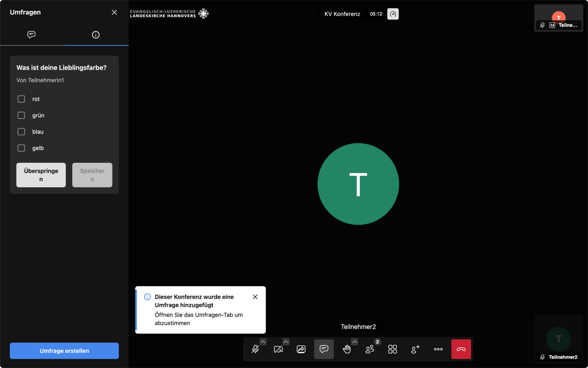This screenshot has width=588, height=368.
Task: Dismiss the poll added notification
Action: (x=255, y=297)
